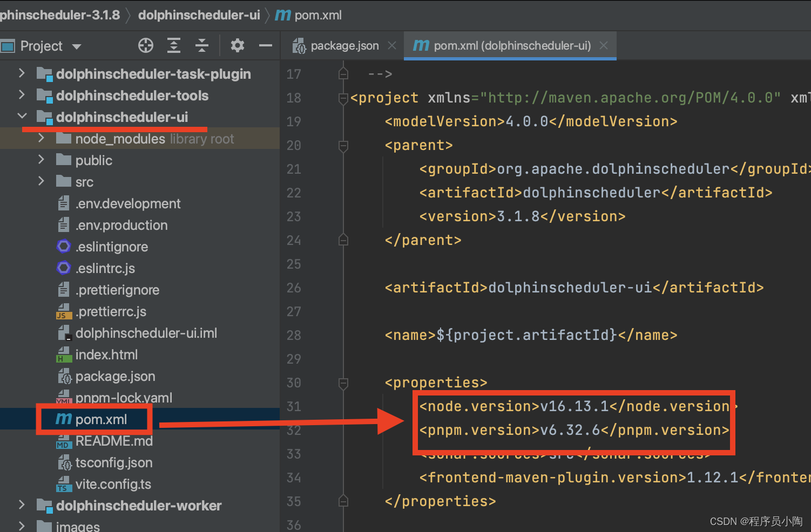Expand the dolphinscheduler-task-plugin folder
The image size is (811, 532).
22,73
